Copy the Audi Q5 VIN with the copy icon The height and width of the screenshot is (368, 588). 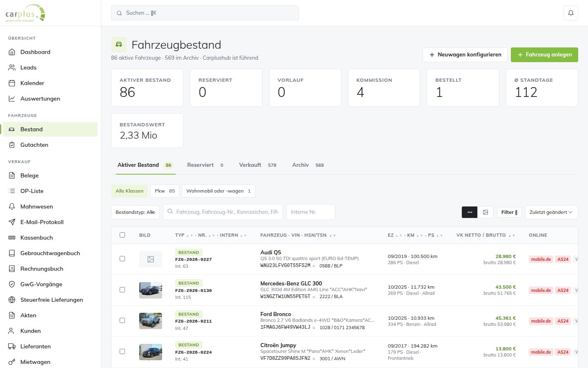coord(314,266)
